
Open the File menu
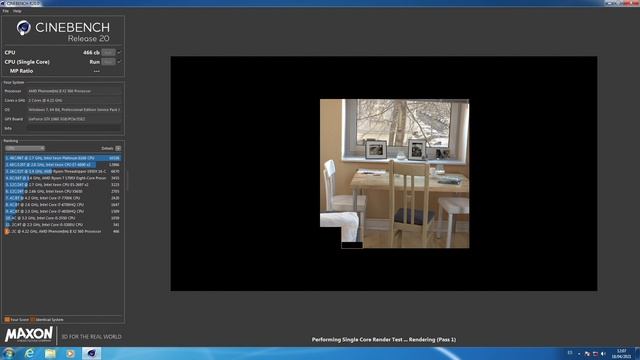5,11
